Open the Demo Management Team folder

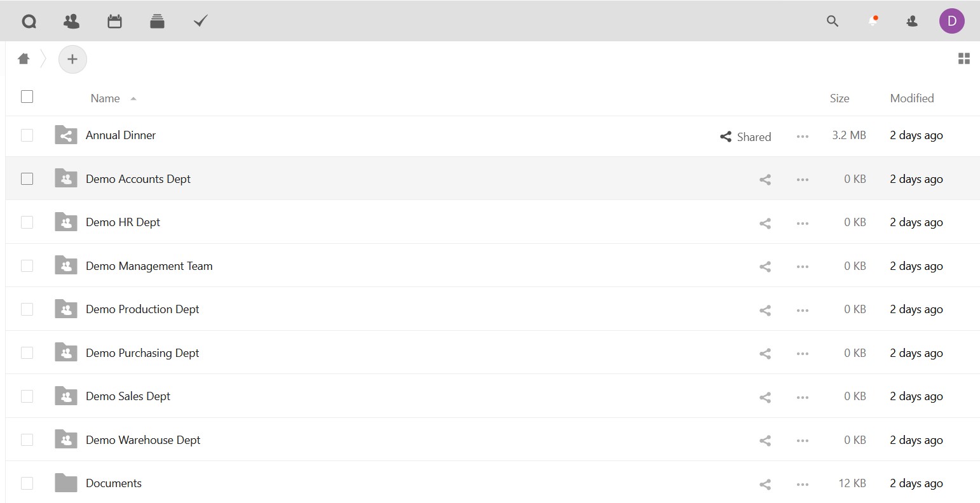(149, 266)
